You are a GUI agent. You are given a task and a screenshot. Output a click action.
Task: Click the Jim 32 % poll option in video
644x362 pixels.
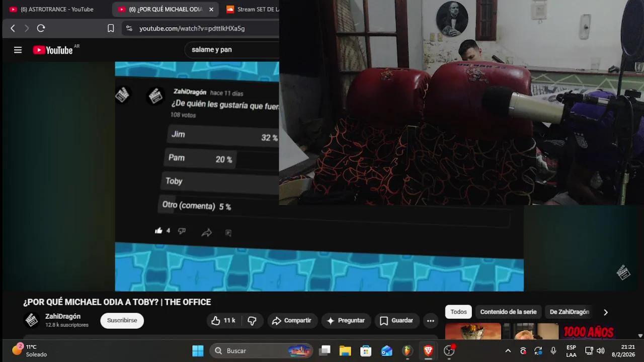tap(223, 136)
